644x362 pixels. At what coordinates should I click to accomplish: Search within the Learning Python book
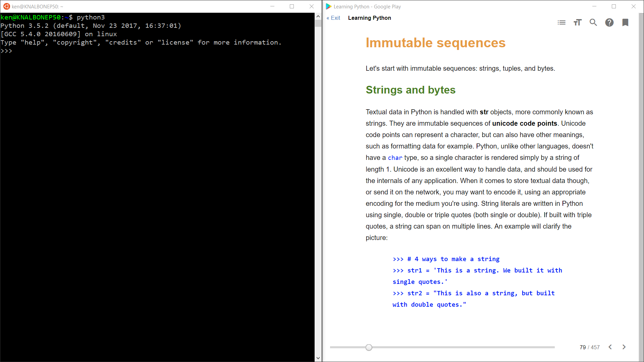click(593, 22)
